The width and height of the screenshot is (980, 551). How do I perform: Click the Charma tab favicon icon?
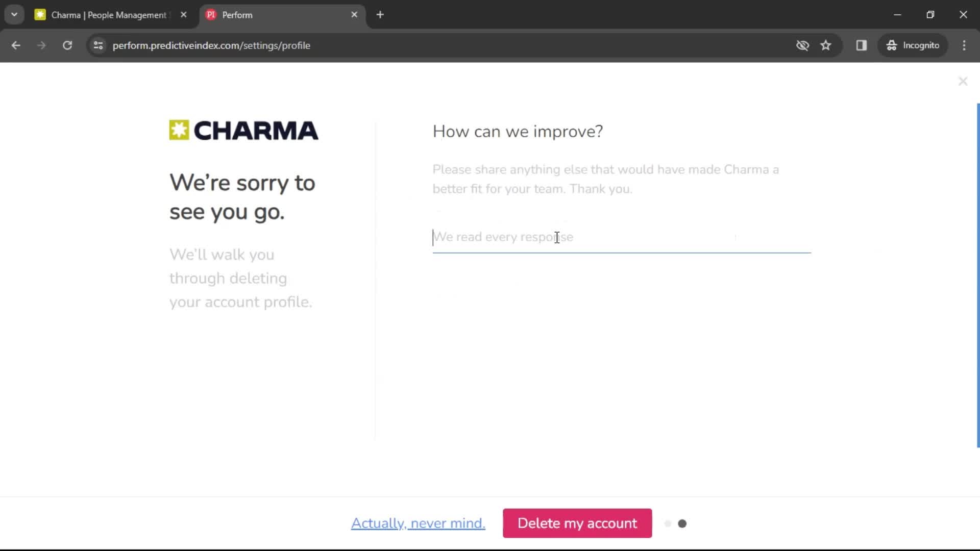[x=40, y=15]
